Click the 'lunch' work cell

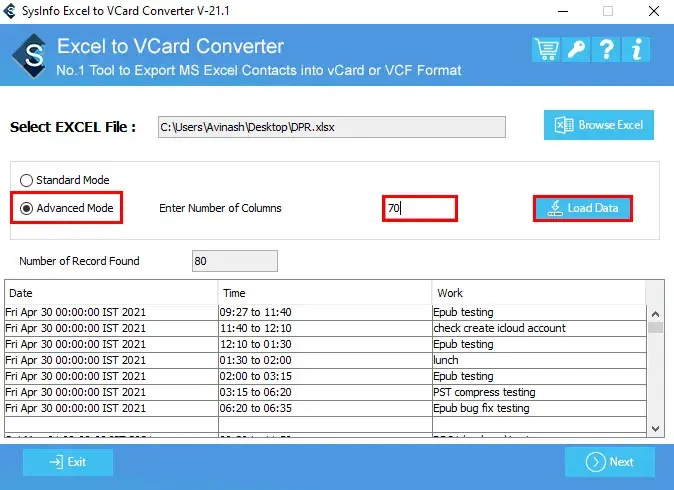[539, 360]
